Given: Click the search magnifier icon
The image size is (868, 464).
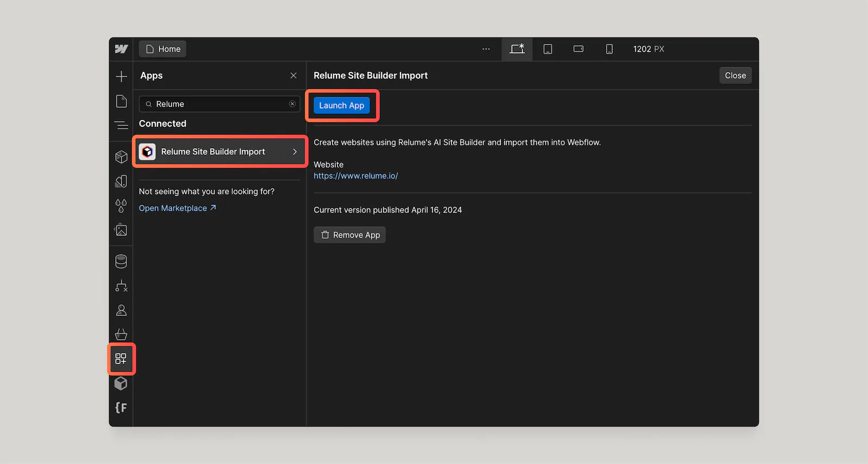Looking at the screenshot, I should pyautogui.click(x=149, y=104).
